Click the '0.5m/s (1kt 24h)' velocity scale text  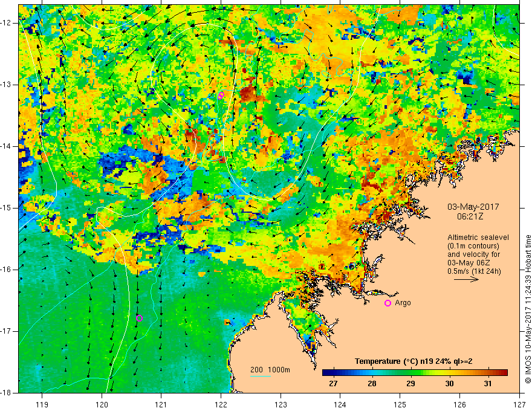coord(475,271)
